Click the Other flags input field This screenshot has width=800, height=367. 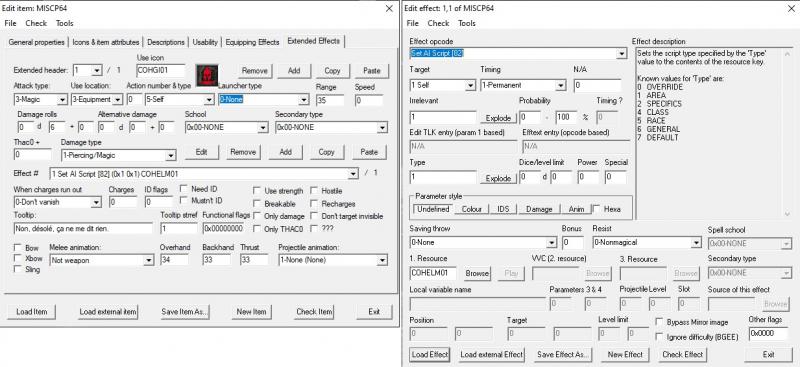[x=767, y=333]
